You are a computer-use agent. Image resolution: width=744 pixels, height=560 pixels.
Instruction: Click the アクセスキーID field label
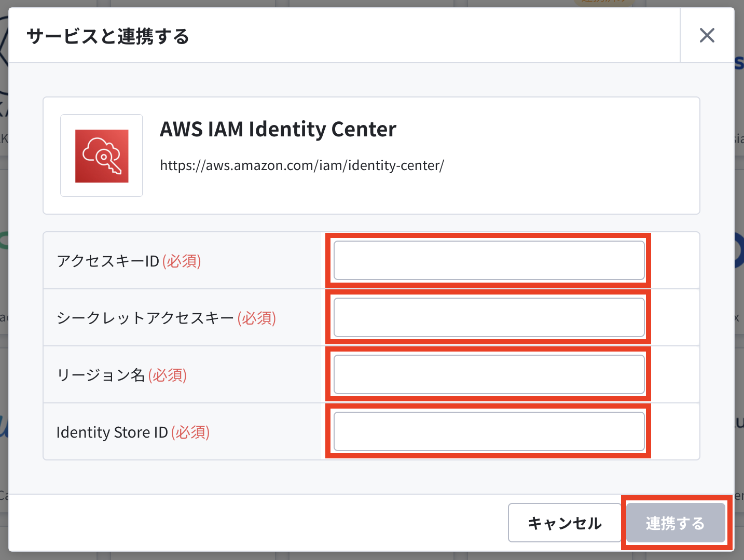tap(108, 261)
